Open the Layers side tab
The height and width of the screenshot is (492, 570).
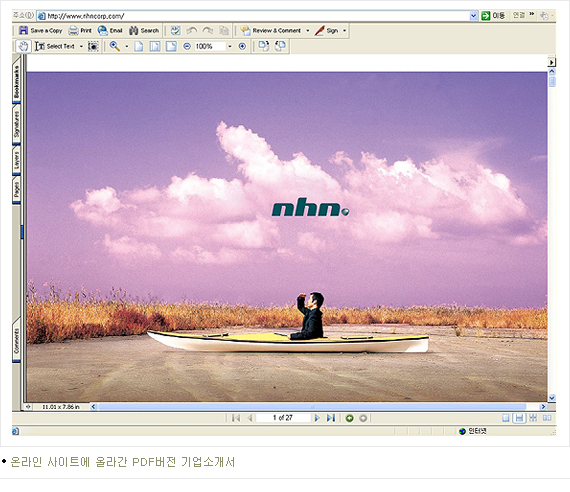16,159
